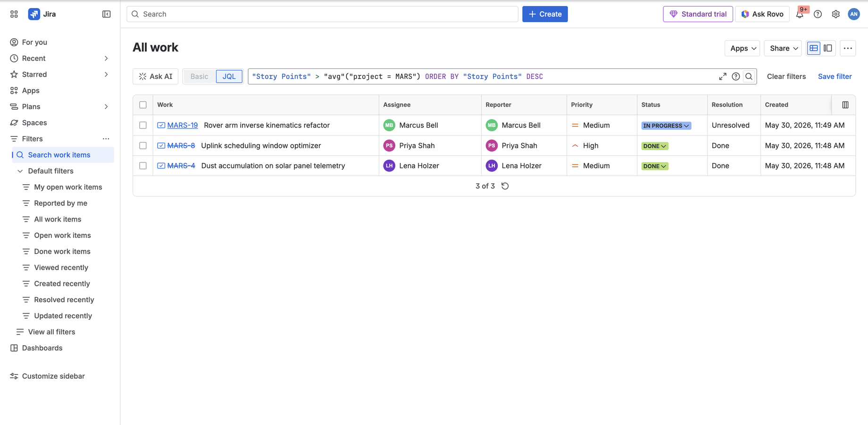Open the IN PROGRESS status dropdown
The width and height of the screenshot is (868, 425).
point(666,126)
